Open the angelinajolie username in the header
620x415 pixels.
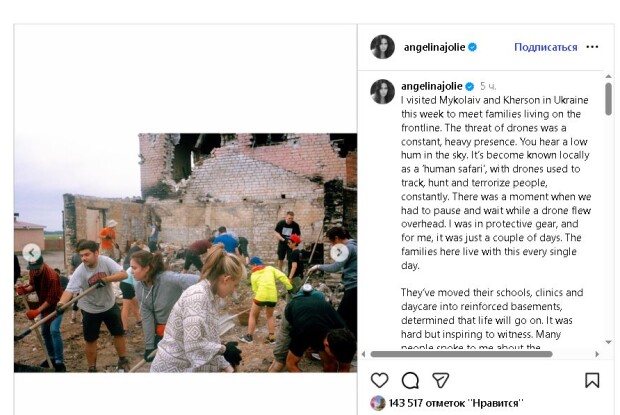(434, 47)
